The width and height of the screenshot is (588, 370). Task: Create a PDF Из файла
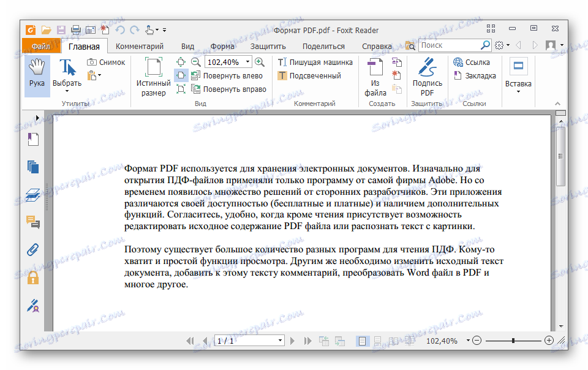click(375, 77)
